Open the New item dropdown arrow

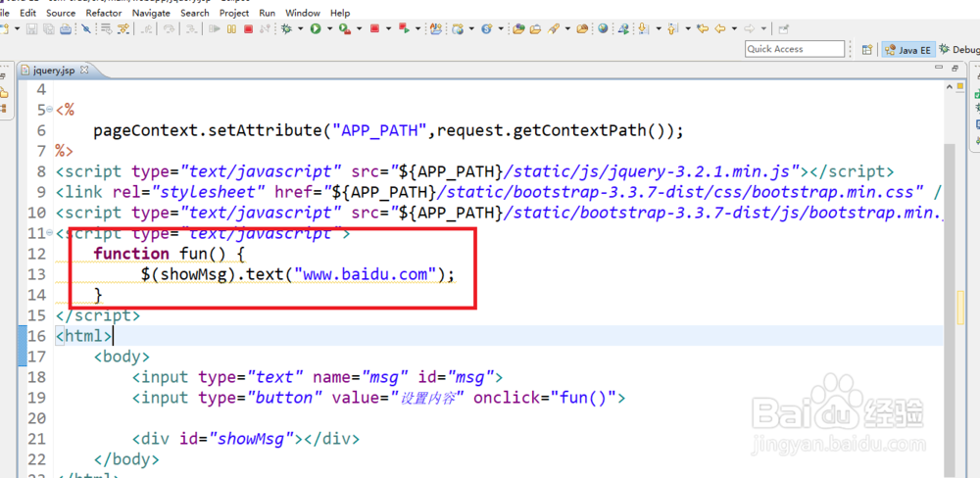[18, 28]
